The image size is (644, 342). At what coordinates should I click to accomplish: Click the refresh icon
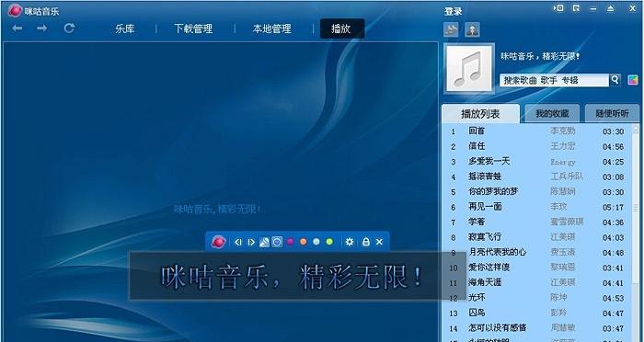click(69, 28)
